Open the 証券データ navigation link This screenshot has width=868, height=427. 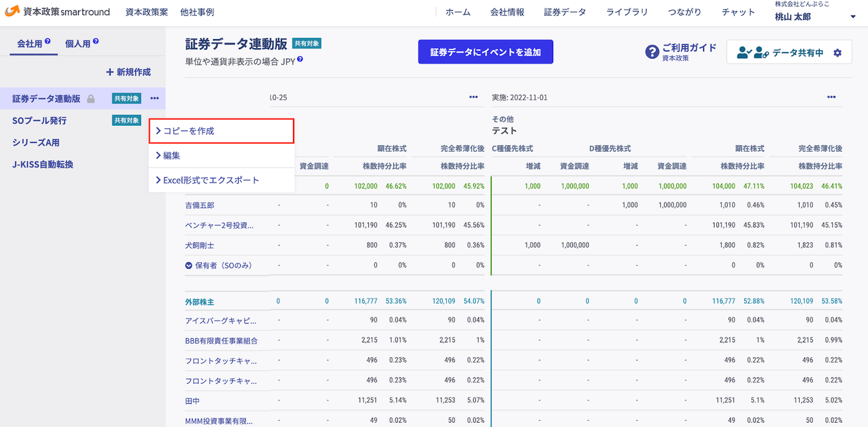pyautogui.click(x=565, y=12)
